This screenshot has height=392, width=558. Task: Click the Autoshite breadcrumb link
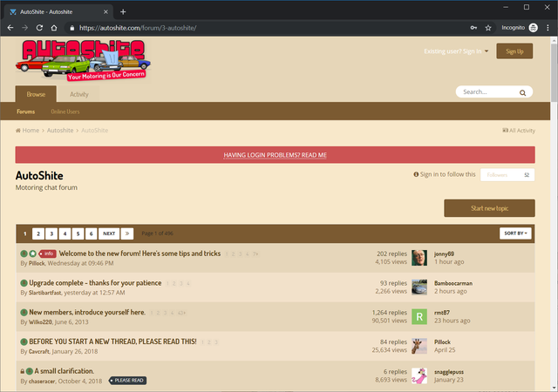pos(60,130)
